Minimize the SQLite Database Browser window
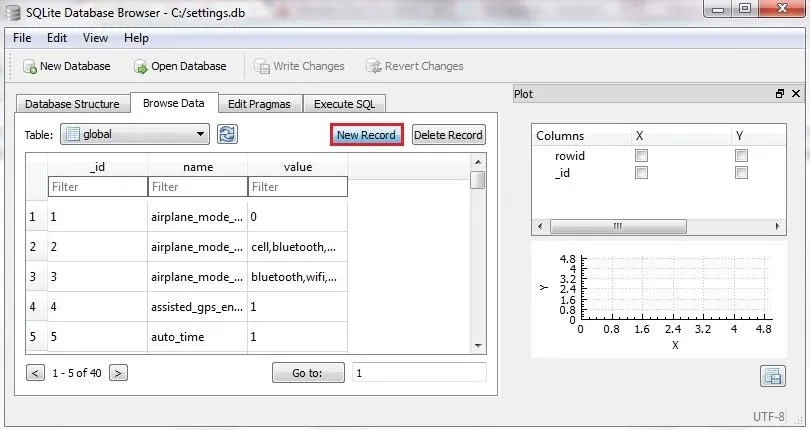 718,9
